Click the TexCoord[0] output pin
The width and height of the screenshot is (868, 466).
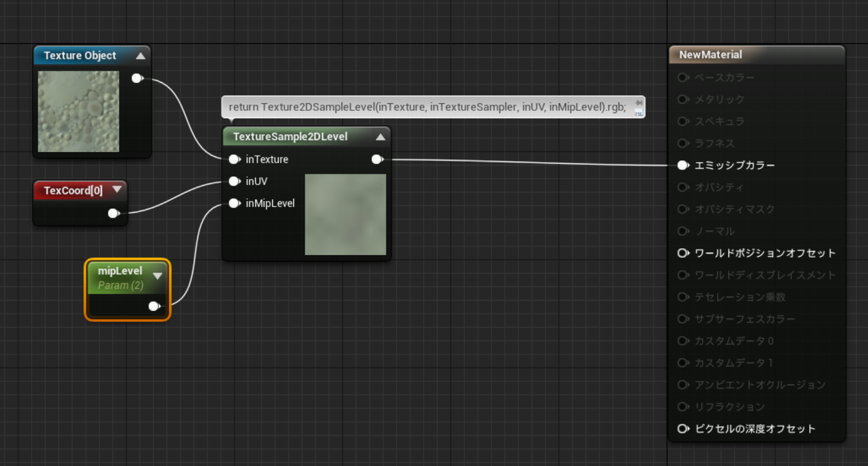(x=113, y=213)
